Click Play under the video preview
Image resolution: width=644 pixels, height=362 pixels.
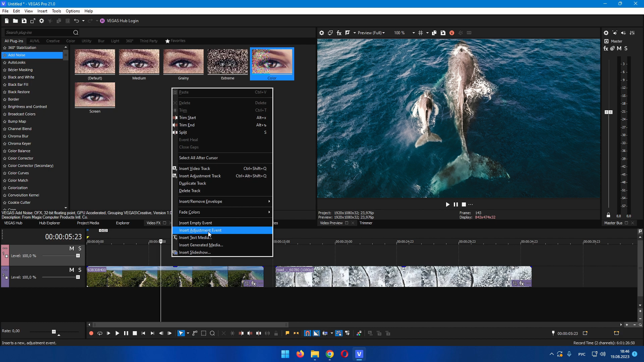pyautogui.click(x=448, y=205)
